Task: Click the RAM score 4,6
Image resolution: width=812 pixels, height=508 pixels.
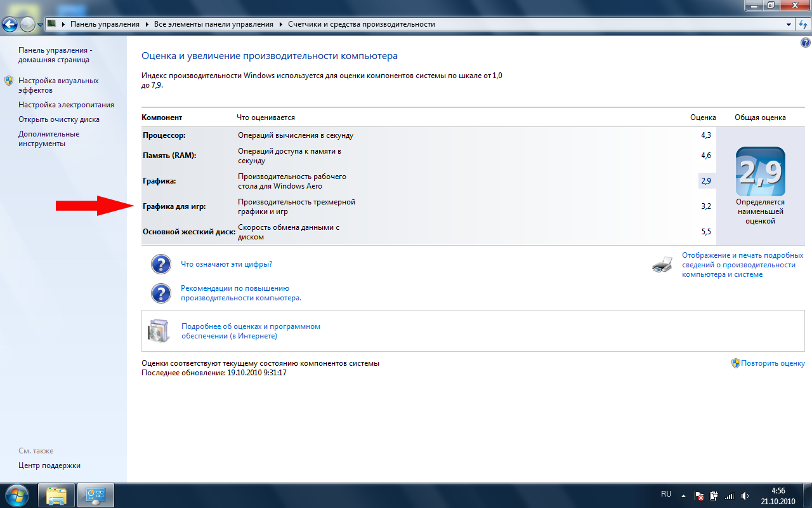Action: coord(706,156)
